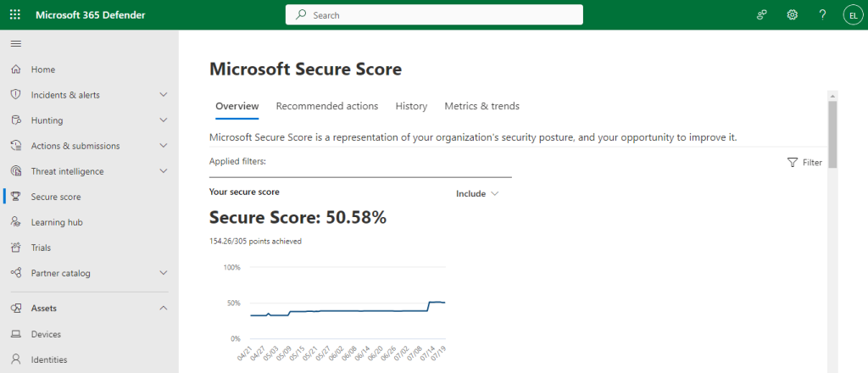Collapse the navigation hamburger menu
This screenshot has width=868, height=373.
tap(15, 44)
